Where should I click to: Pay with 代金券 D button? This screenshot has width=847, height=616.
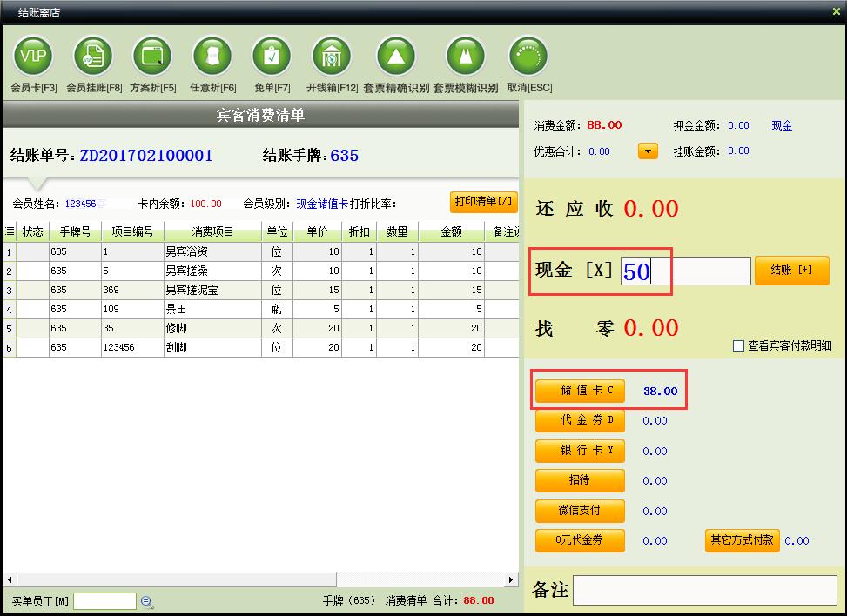580,420
